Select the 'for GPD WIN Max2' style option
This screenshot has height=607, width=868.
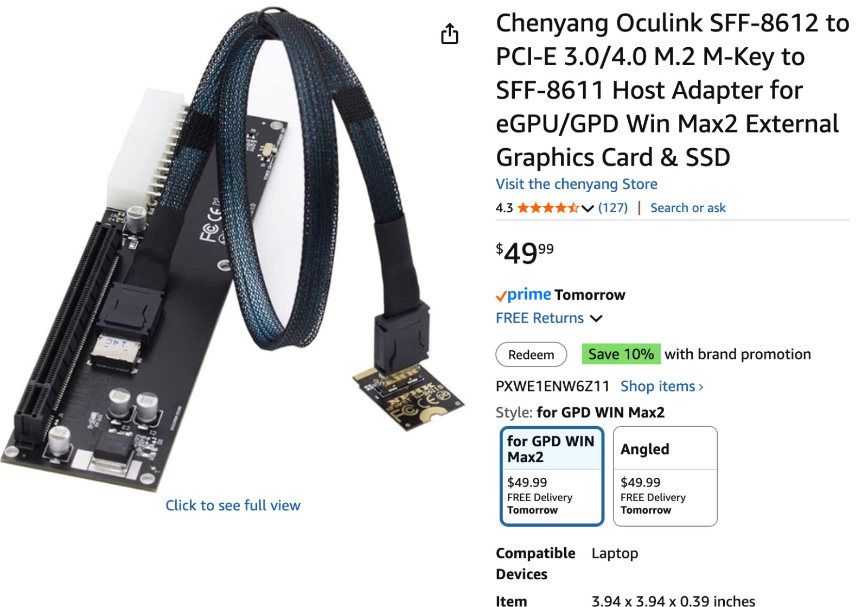(552, 476)
